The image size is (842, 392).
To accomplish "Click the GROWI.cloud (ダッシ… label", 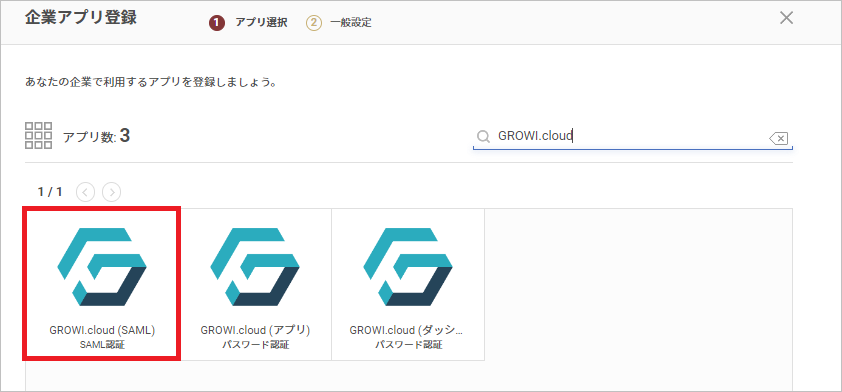I will pyautogui.click(x=405, y=331).
